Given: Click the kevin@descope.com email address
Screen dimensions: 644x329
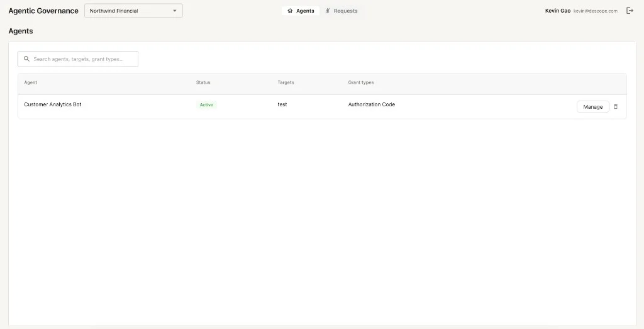Looking at the screenshot, I should click(595, 11).
